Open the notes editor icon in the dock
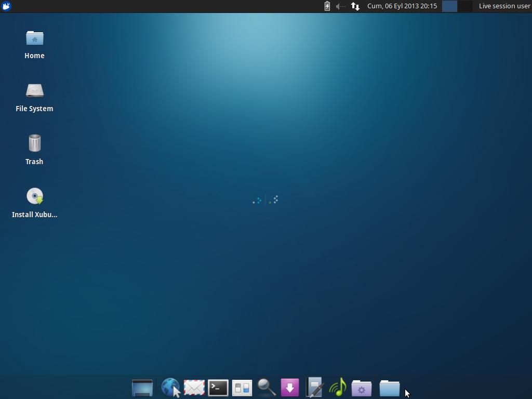This screenshot has height=399, width=532. click(314, 387)
